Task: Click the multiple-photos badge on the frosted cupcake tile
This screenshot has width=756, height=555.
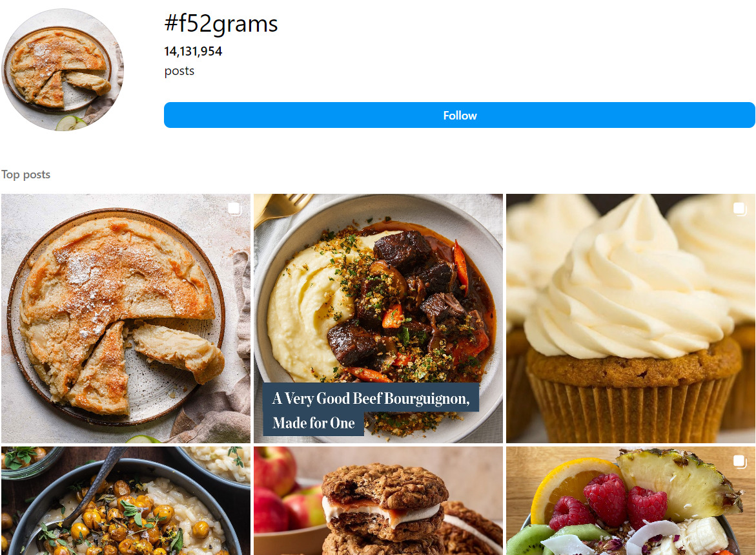Action: click(x=738, y=208)
